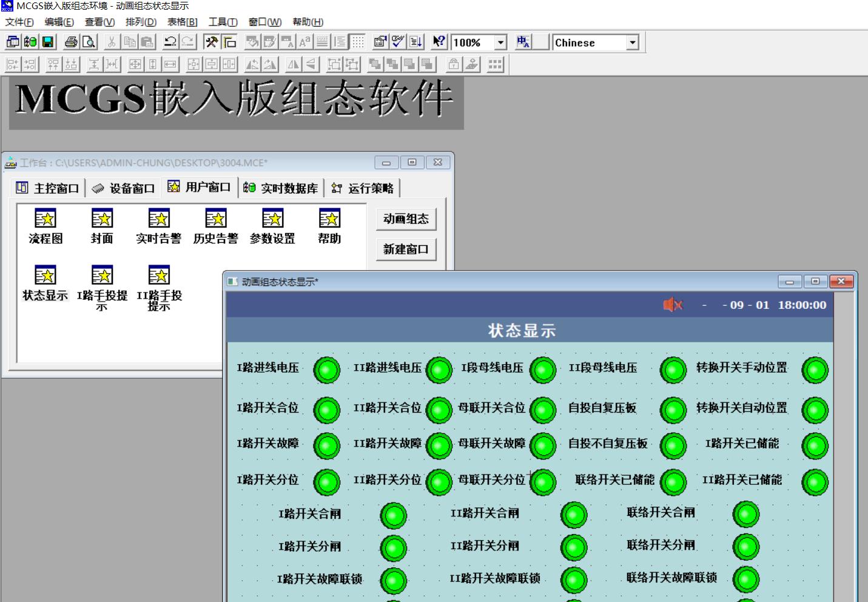The width and height of the screenshot is (868, 602).
Task: Click the multi-language 中A icon
Action: [523, 42]
